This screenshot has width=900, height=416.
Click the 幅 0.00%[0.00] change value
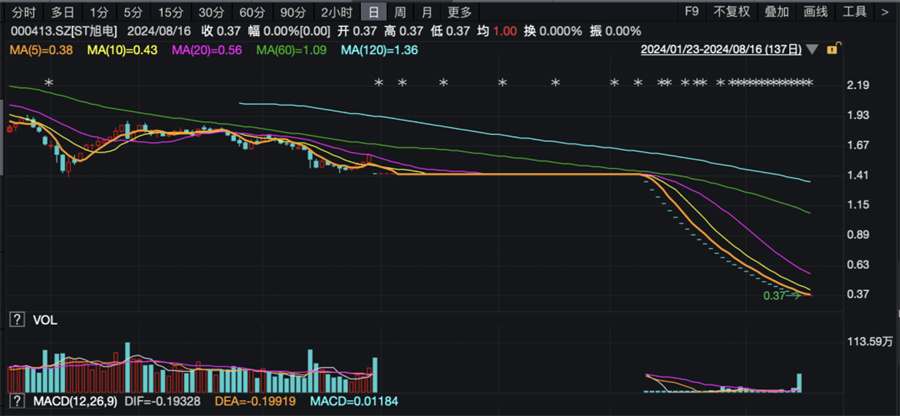pyautogui.click(x=289, y=31)
